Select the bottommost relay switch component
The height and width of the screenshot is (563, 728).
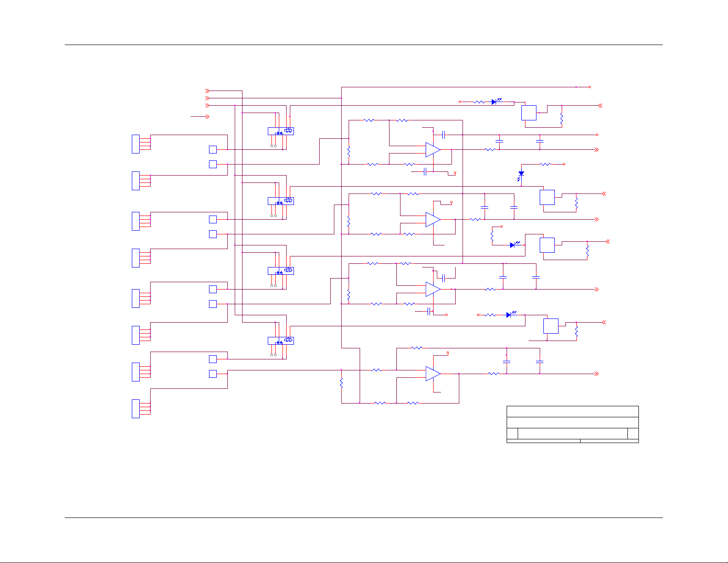[281, 341]
